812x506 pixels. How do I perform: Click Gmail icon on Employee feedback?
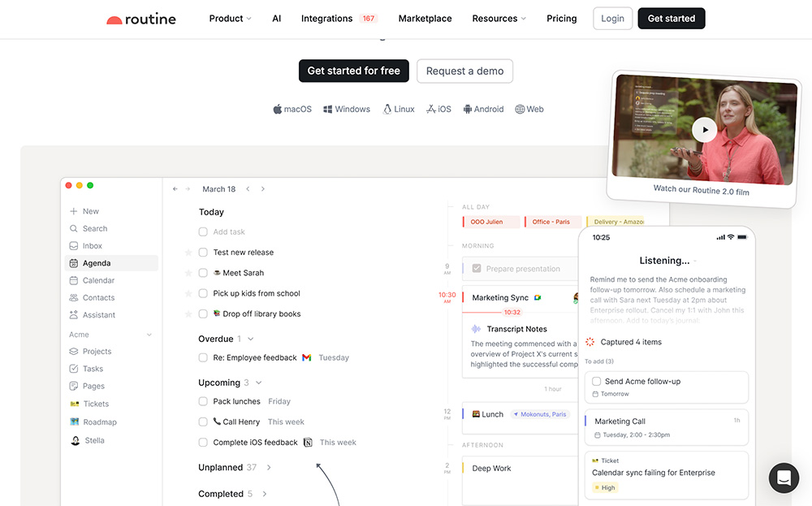tap(307, 357)
